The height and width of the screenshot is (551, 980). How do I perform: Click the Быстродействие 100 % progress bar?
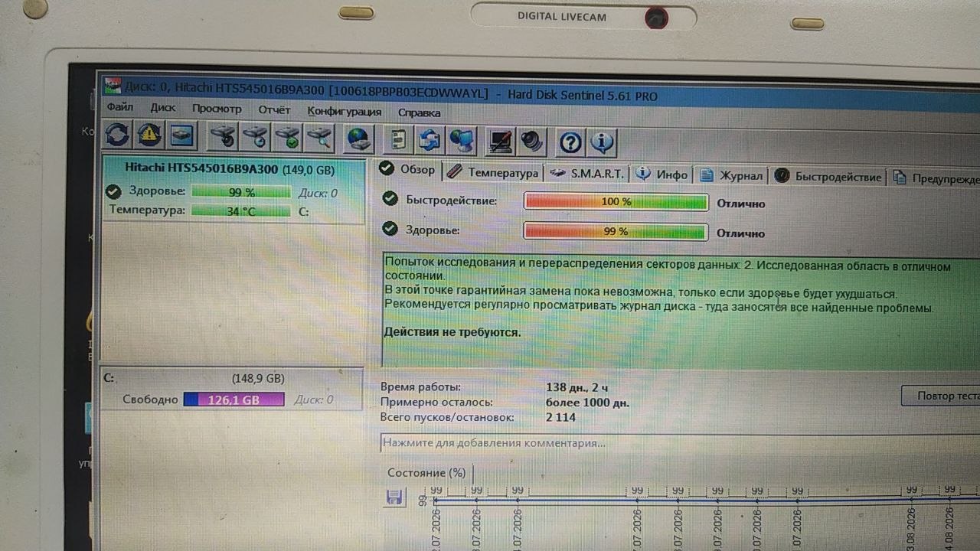tap(616, 202)
